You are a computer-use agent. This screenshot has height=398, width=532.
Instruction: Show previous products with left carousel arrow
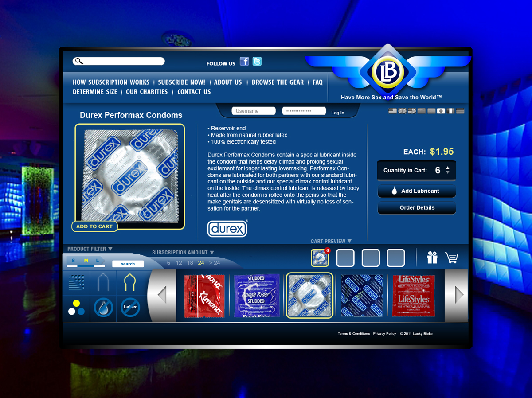[x=162, y=295]
